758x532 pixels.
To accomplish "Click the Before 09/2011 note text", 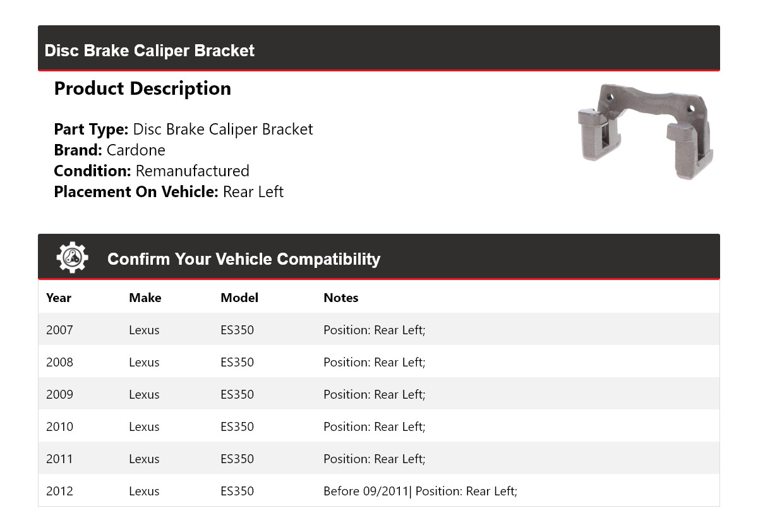I will 366,491.
